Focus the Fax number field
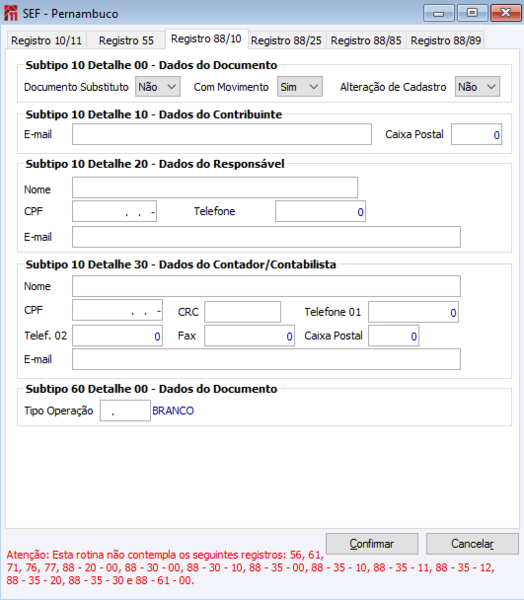The width and height of the screenshot is (524, 600). pos(250,336)
